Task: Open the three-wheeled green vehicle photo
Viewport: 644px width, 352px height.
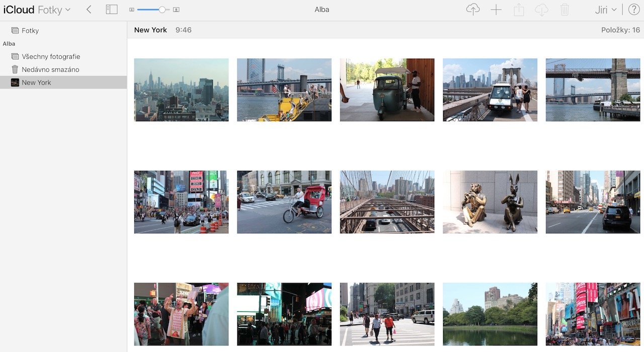Action: click(387, 90)
